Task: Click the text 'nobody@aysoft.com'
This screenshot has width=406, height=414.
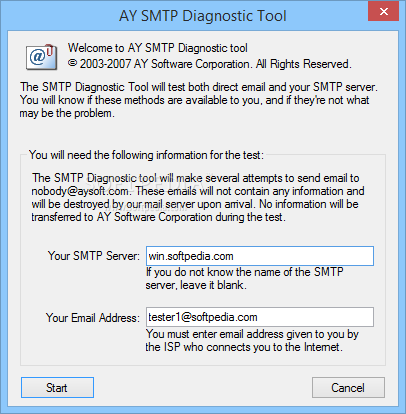Action: click(x=80, y=191)
